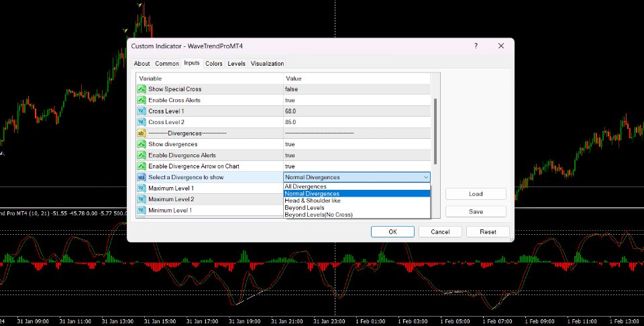This screenshot has width=644, height=326.
Task: Click the icon beside Enable Cross Alerts
Action: 142,100
